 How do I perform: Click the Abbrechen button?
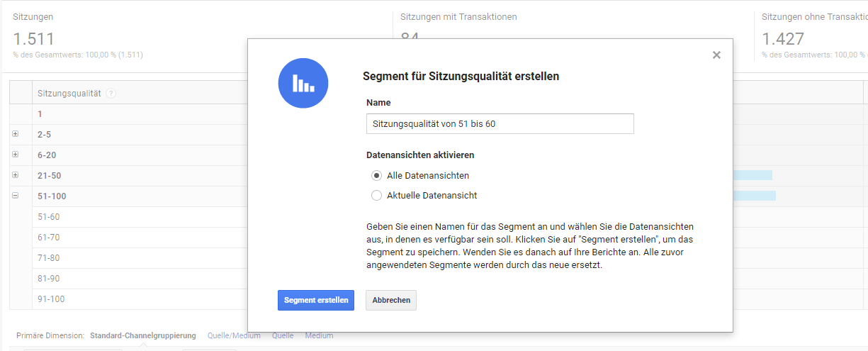[391, 300]
